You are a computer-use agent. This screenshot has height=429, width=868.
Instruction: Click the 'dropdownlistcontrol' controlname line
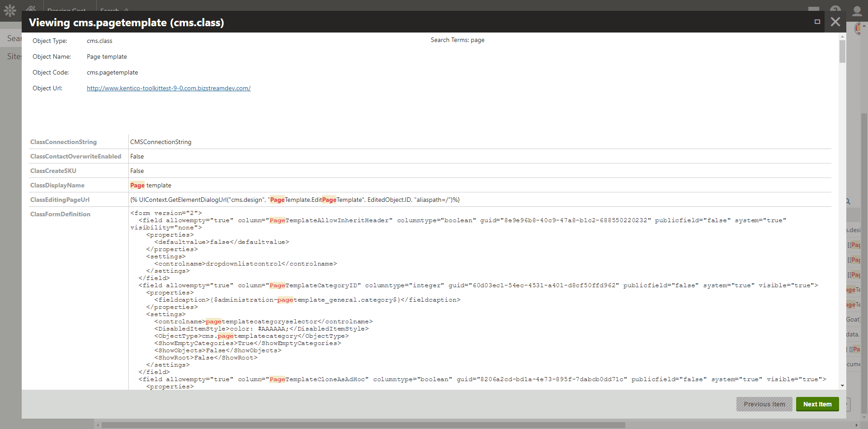(245, 264)
